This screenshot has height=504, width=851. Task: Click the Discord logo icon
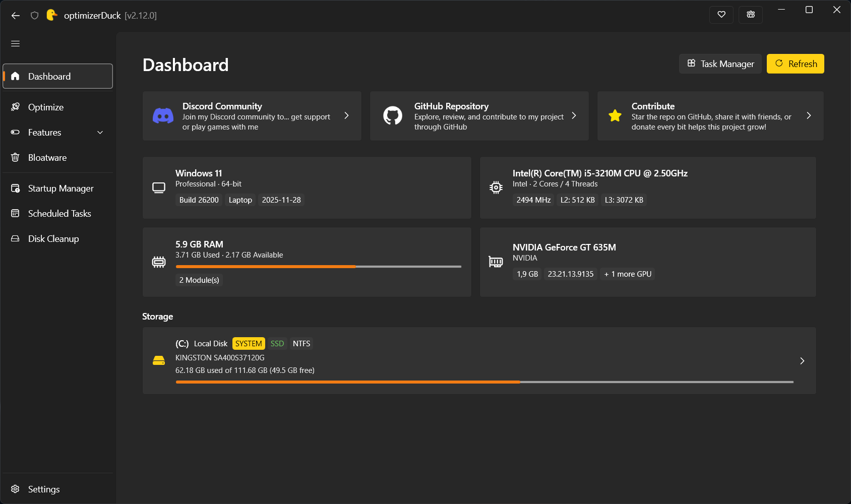(163, 116)
